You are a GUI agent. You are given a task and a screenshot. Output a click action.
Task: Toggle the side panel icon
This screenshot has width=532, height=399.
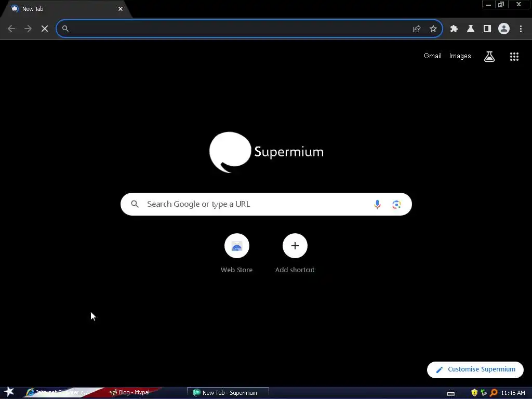pos(487,29)
